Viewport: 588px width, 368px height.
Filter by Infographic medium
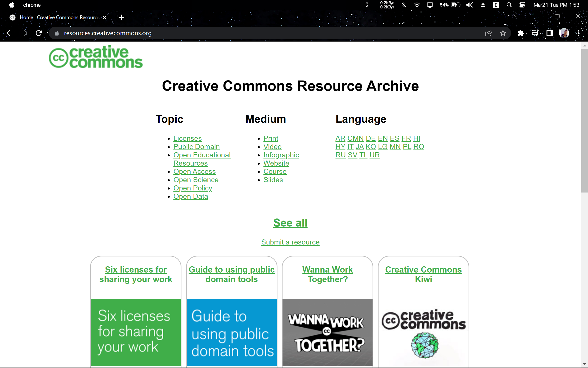[281, 155]
